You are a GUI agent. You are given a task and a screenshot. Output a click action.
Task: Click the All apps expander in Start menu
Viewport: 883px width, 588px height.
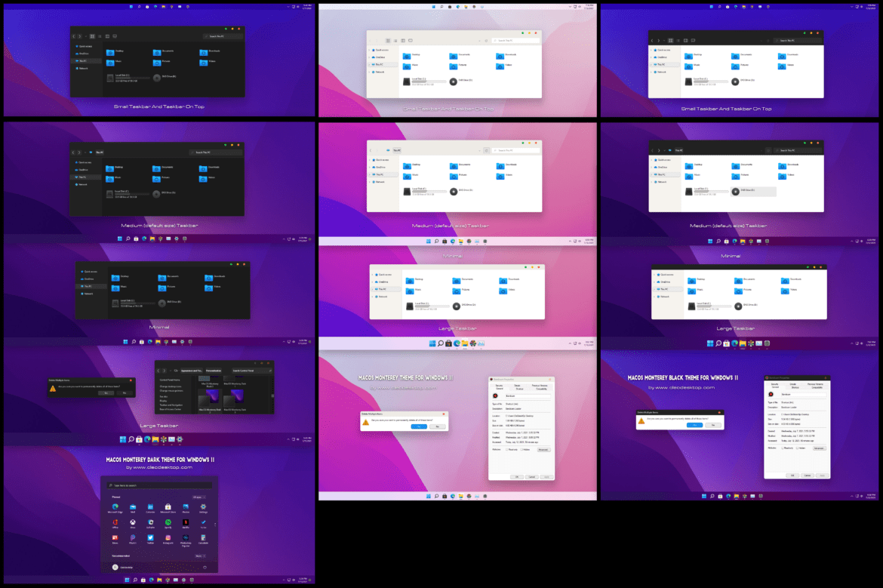pos(198,497)
